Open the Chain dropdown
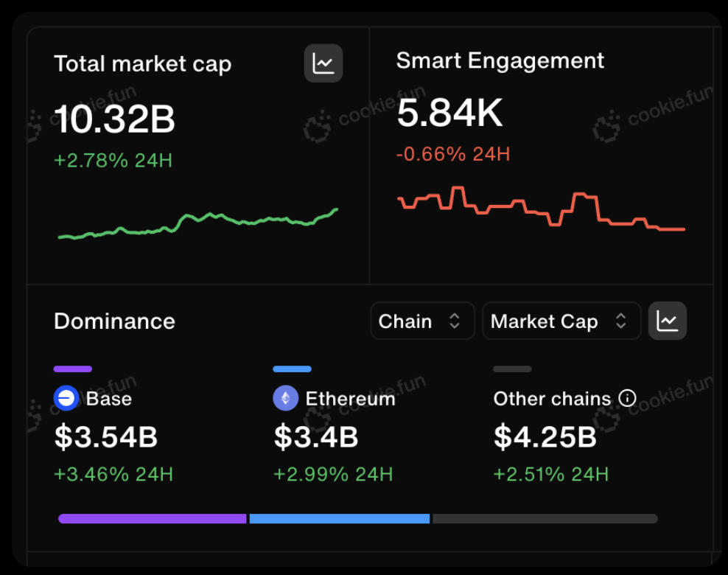 point(422,321)
